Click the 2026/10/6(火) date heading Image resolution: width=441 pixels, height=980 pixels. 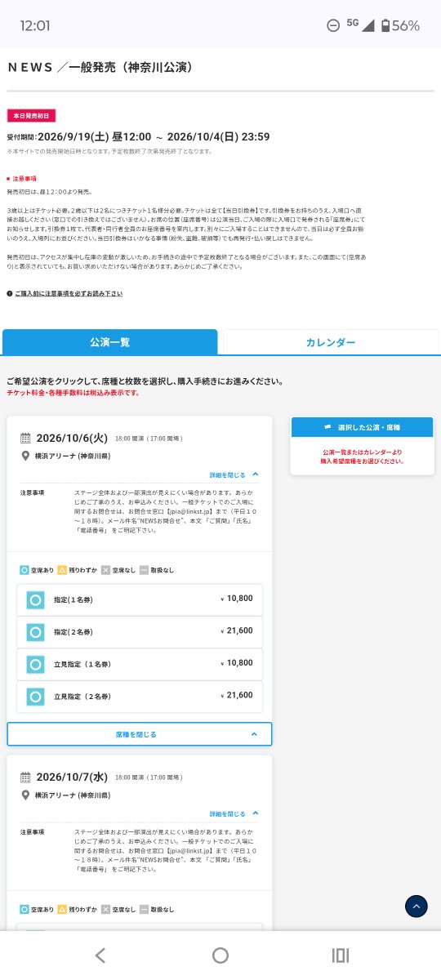pyautogui.click(x=73, y=438)
